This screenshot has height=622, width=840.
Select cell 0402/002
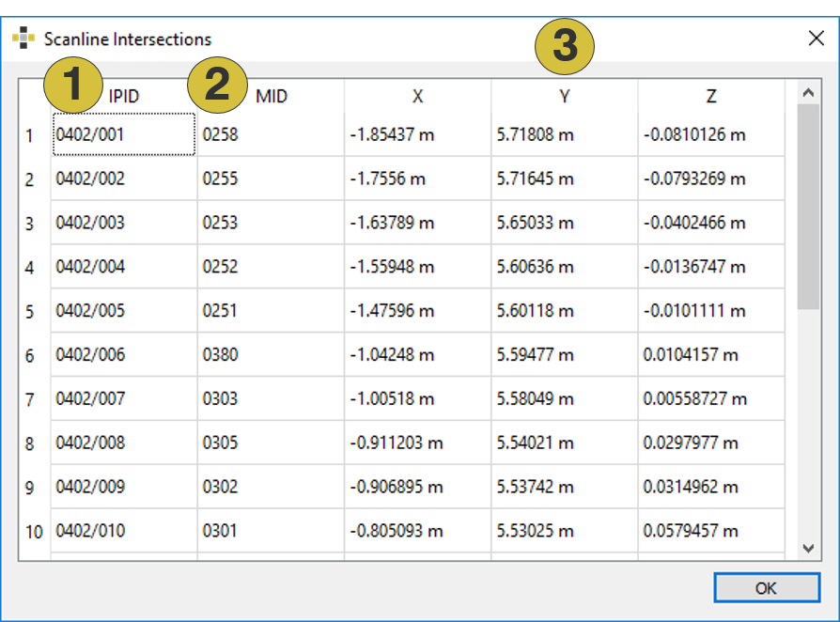(x=124, y=179)
